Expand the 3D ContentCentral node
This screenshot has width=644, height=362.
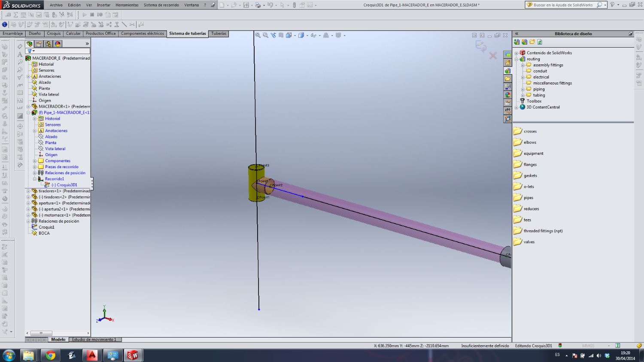tap(516, 107)
